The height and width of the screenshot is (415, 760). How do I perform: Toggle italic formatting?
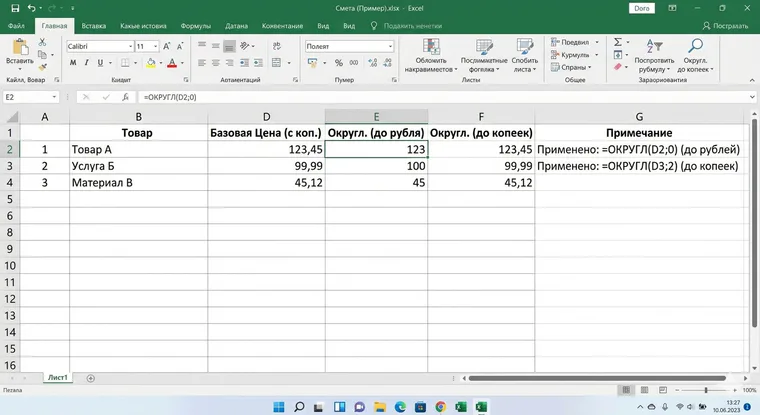coord(86,63)
